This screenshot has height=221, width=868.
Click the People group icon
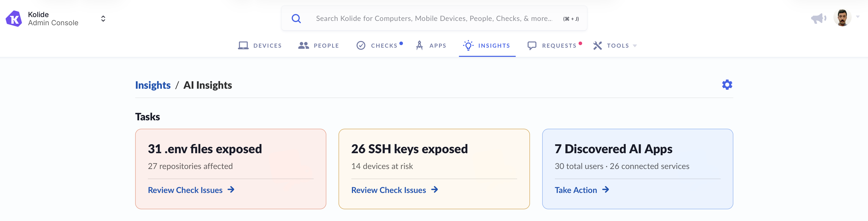click(x=303, y=46)
